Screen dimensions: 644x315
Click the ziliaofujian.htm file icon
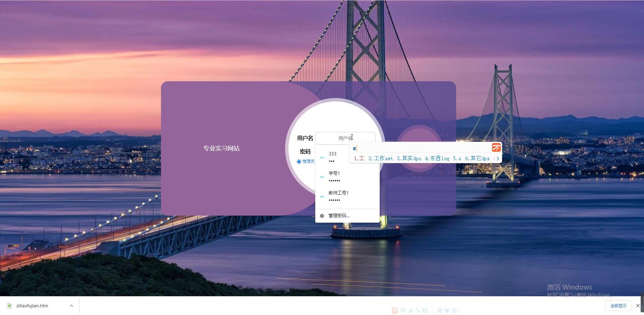[9, 306]
